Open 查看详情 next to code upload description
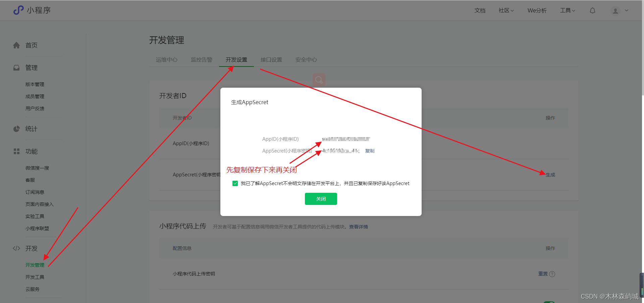 click(x=358, y=226)
